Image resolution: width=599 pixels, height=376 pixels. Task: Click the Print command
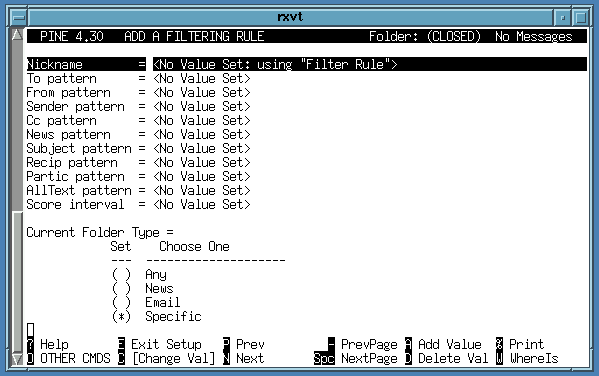click(x=526, y=344)
